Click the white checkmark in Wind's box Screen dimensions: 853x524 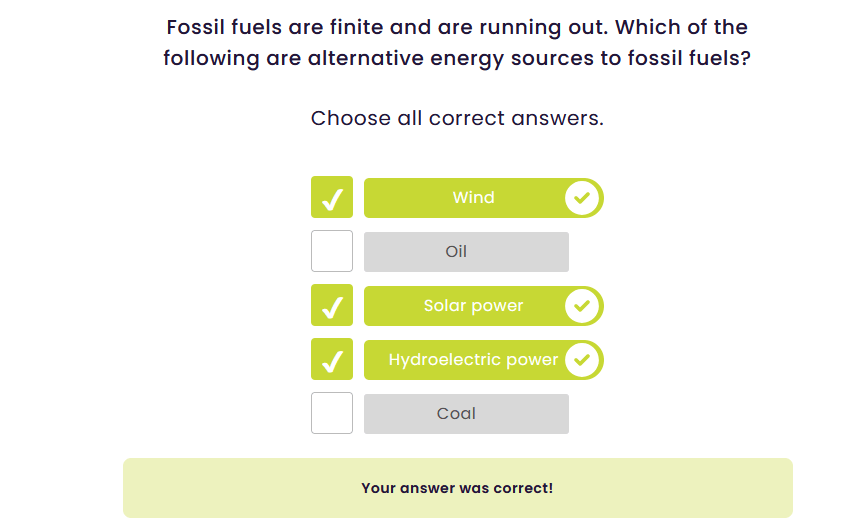[x=332, y=200]
